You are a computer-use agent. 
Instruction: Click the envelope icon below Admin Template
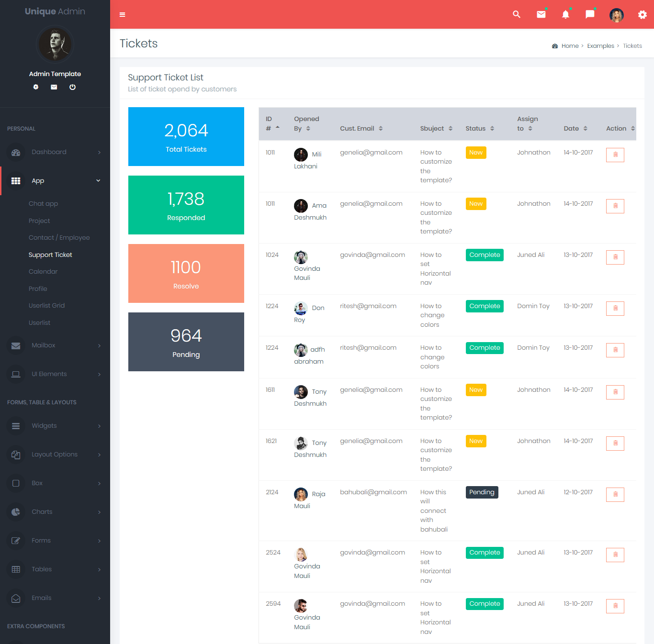point(54,87)
